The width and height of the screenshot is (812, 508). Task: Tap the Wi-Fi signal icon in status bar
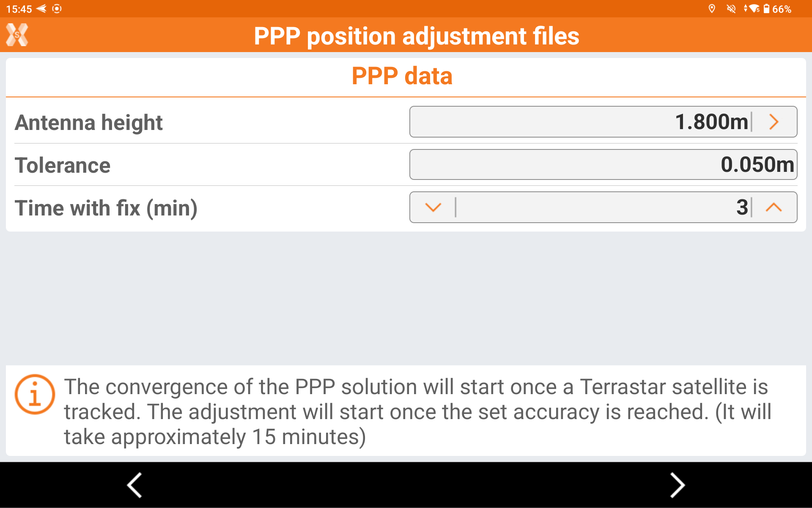753,9
